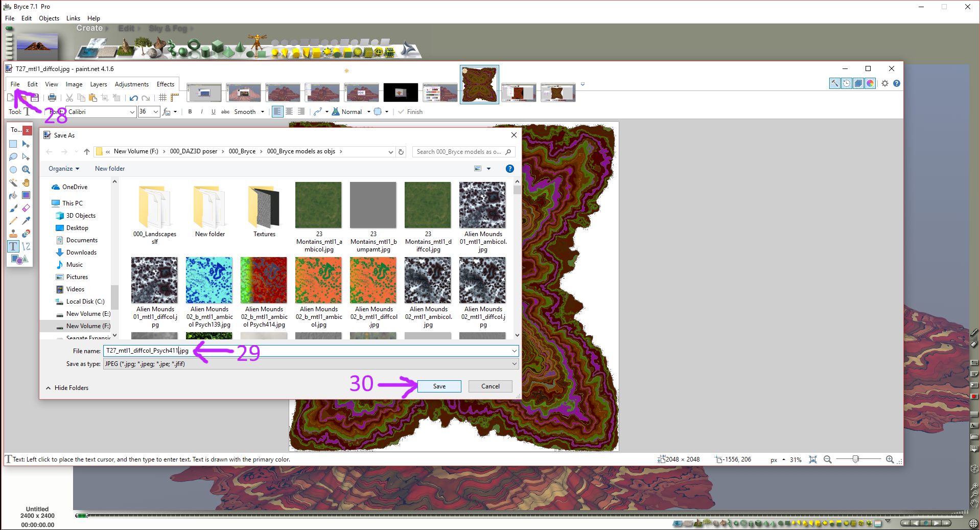Click the File name input field
This screenshot has height=530, width=980.
pyautogui.click(x=311, y=351)
